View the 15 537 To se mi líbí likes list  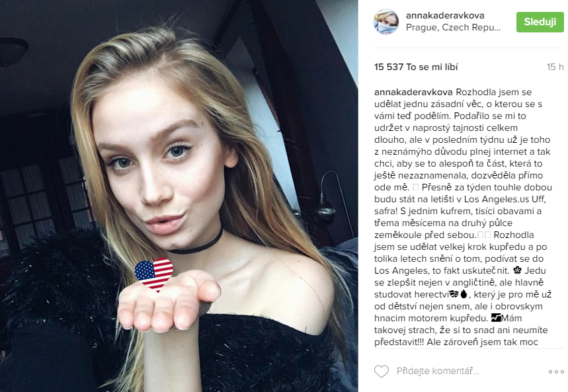416,67
